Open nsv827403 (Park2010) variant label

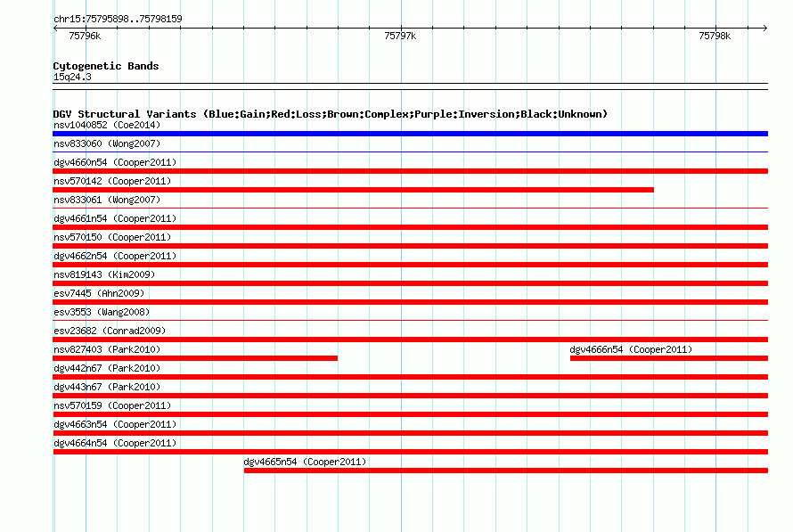(x=107, y=349)
